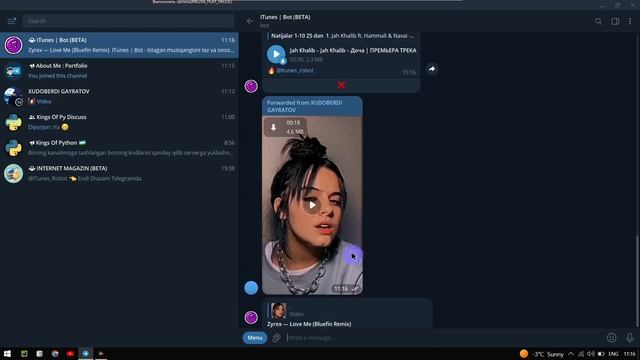The image size is (640, 360).
Task: Open the emoji picker
Action: click(x=611, y=338)
